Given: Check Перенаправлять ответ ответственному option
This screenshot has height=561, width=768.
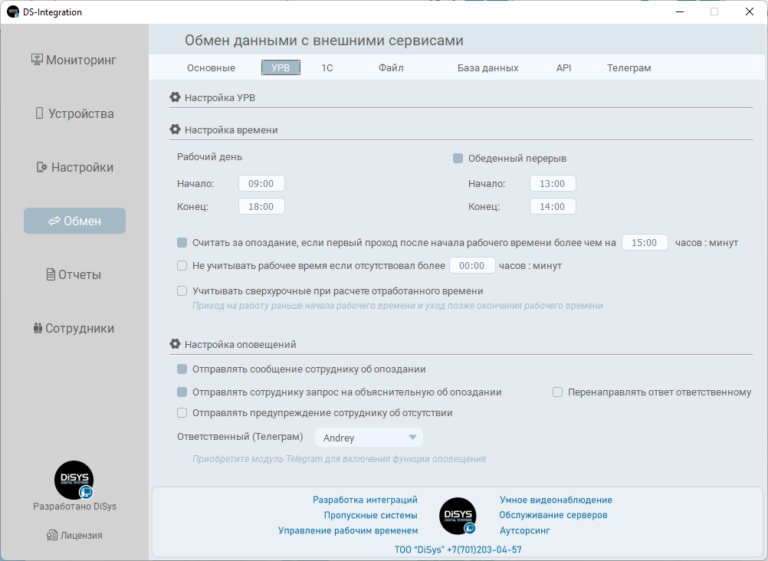Looking at the screenshot, I should pyautogui.click(x=558, y=393).
